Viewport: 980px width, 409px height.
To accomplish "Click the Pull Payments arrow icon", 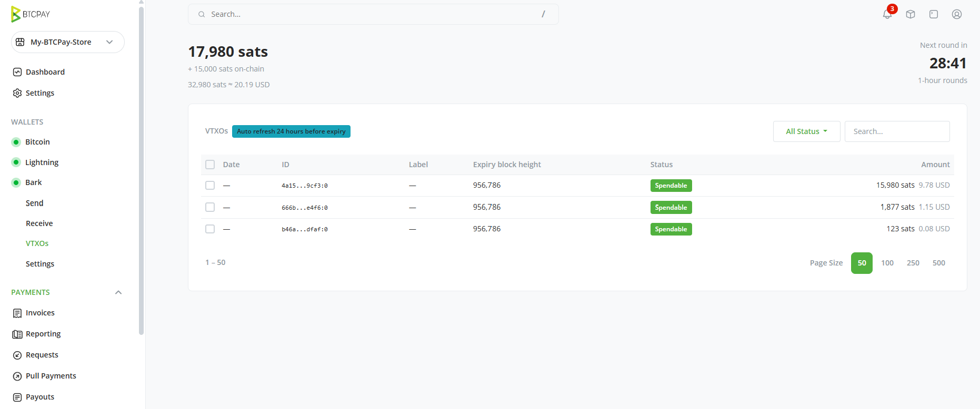I will point(17,376).
